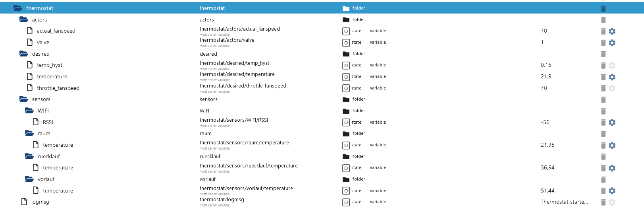Click trash icon for temp_hyst row
Screen dimensions: 644x208
pyautogui.click(x=603, y=65)
